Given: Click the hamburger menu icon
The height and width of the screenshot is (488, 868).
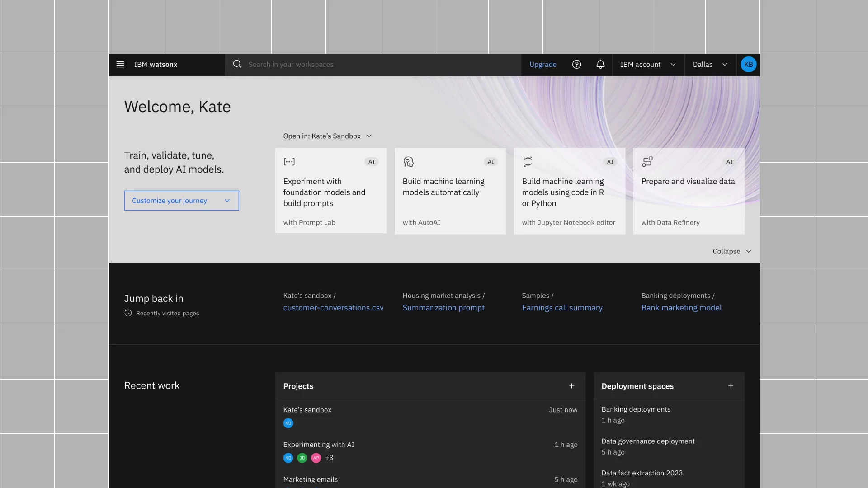Looking at the screenshot, I should click(120, 64).
